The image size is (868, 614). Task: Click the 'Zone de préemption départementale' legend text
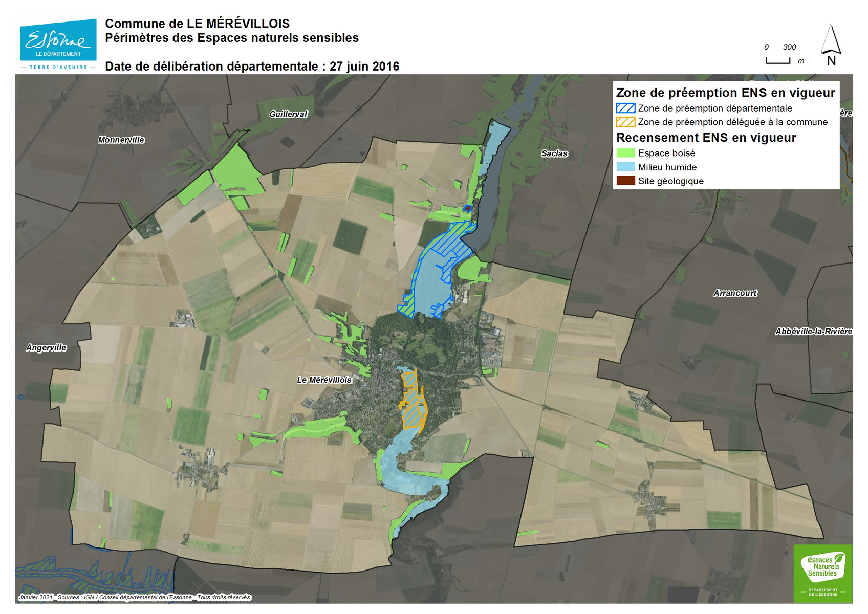point(715,108)
